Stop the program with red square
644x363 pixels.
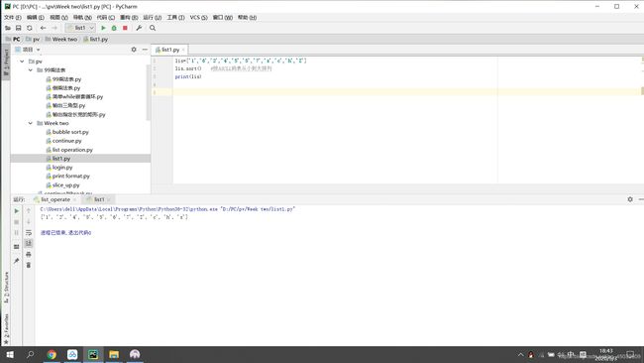click(125, 28)
